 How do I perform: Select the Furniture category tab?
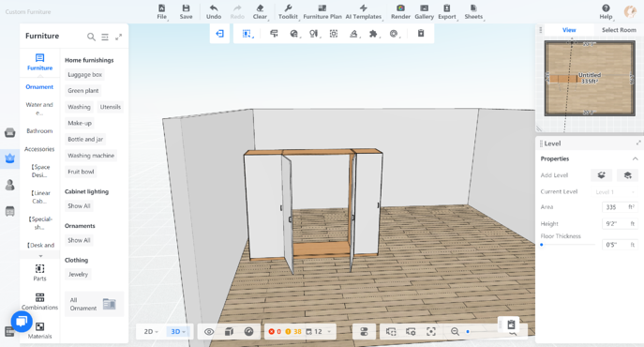point(39,62)
